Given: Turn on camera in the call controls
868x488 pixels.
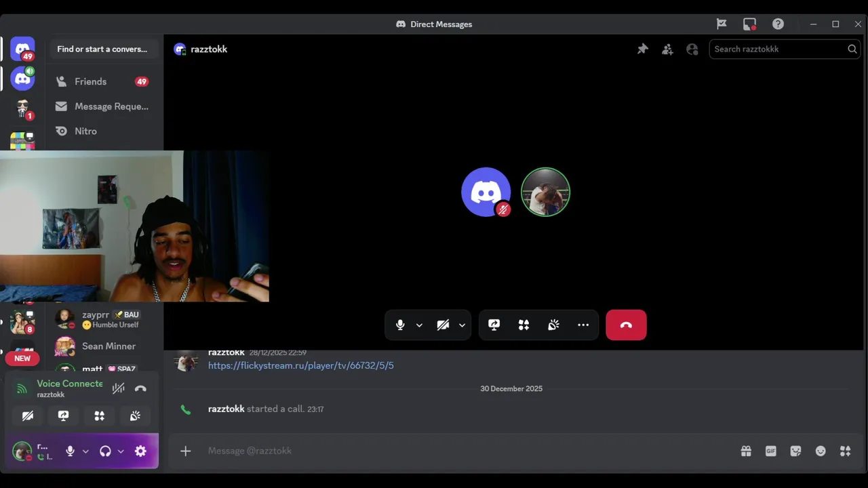Looking at the screenshot, I should point(443,325).
